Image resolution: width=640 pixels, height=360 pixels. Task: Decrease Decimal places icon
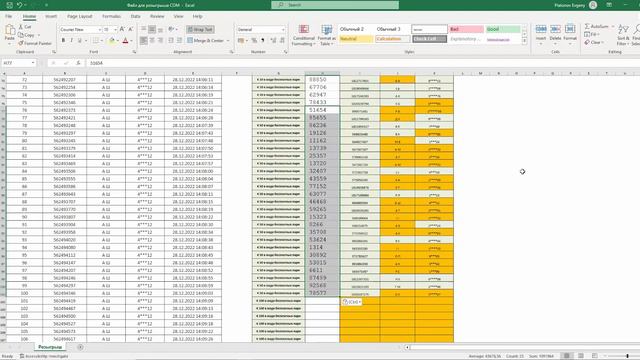pos(282,40)
